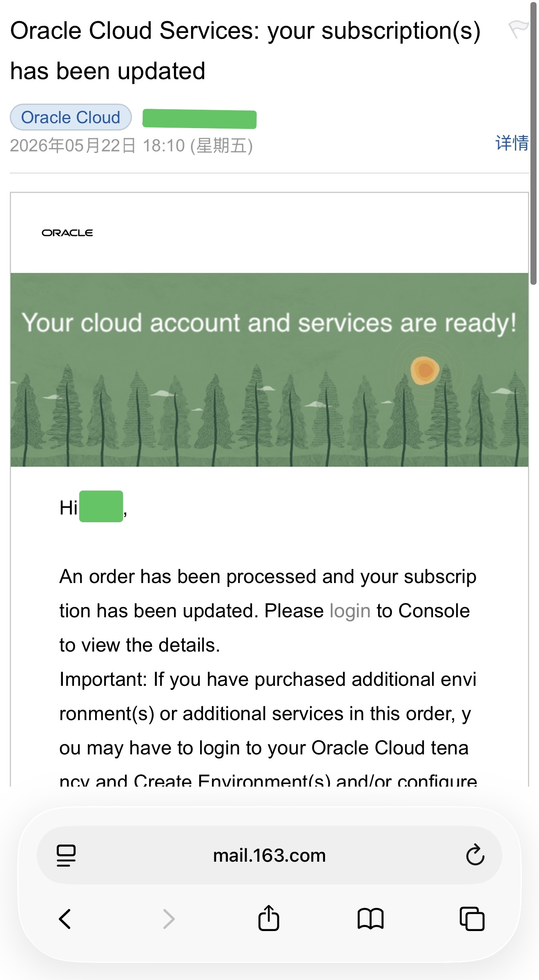Tap the Safari back arrow

coord(65,919)
